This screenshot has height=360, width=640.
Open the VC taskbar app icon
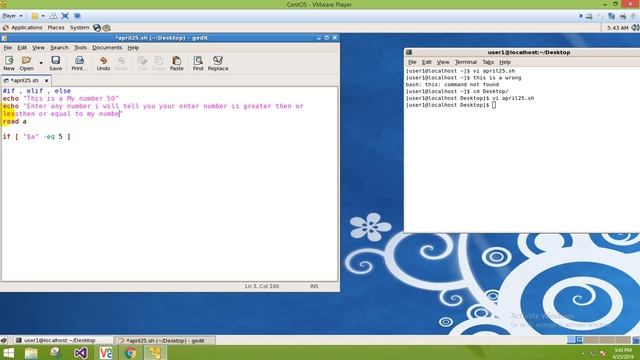[105, 353]
